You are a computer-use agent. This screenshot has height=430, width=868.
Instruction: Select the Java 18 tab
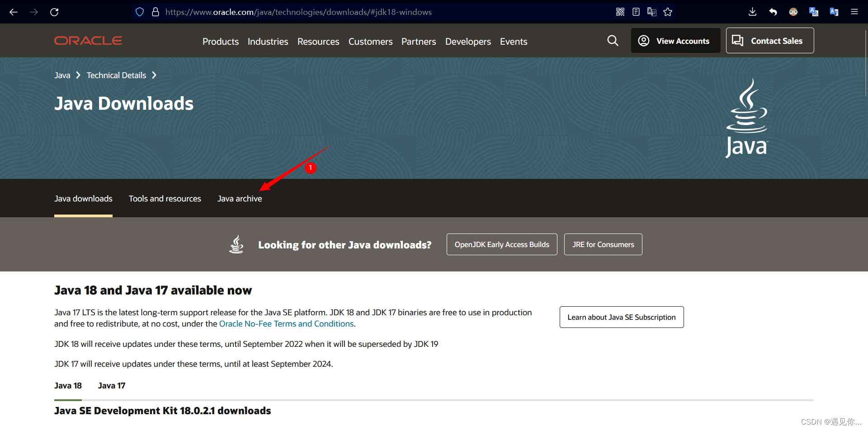(68, 386)
